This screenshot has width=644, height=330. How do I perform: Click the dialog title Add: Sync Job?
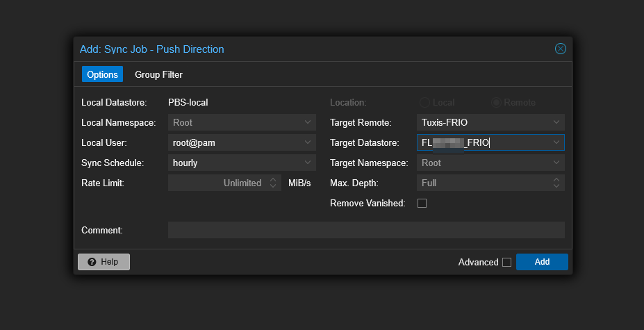(x=152, y=49)
